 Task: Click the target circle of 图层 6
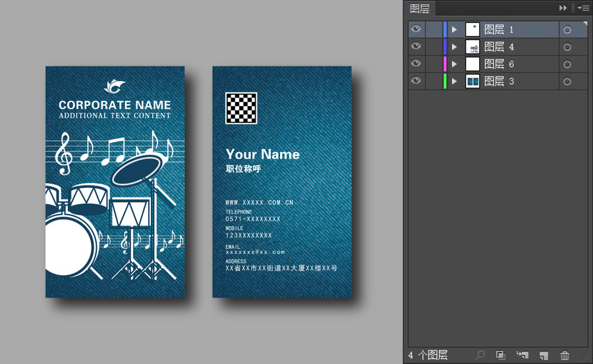click(567, 65)
